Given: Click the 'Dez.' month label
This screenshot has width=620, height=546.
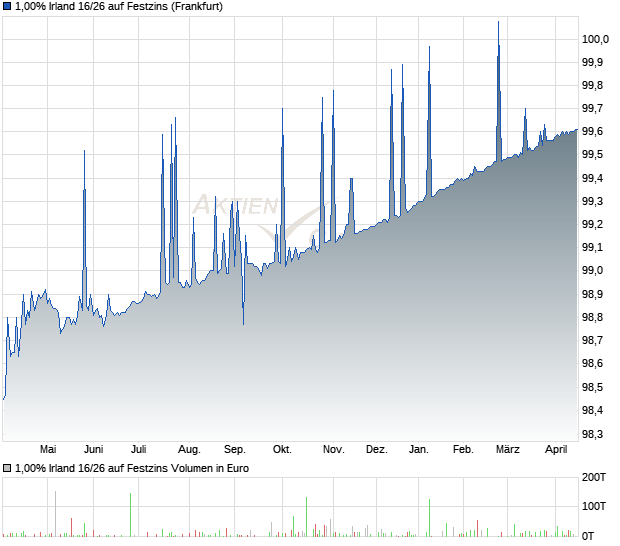Looking at the screenshot, I should click(x=377, y=450).
